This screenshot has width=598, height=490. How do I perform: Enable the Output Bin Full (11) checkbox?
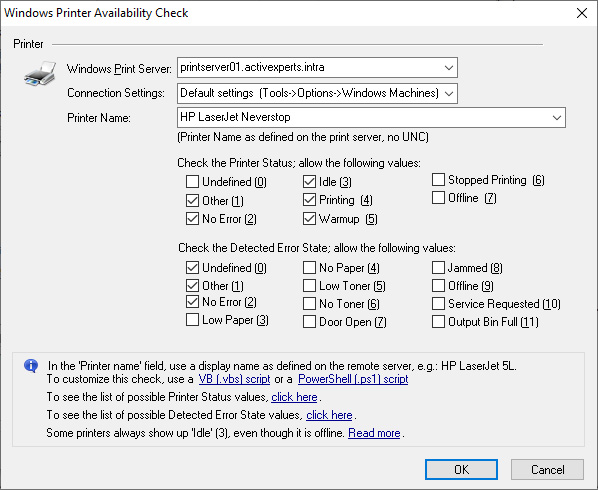tap(438, 321)
